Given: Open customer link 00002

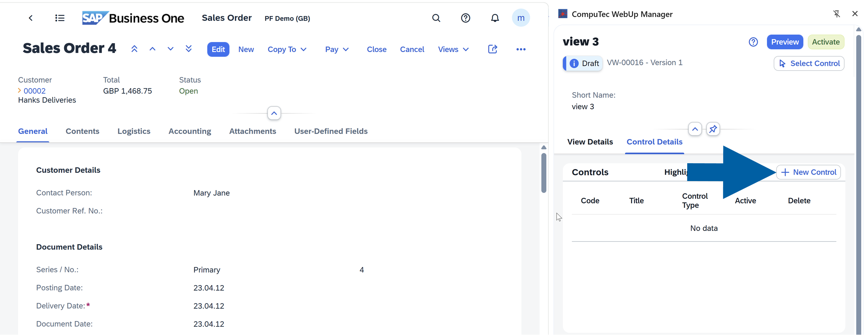Looking at the screenshot, I should tap(35, 91).
